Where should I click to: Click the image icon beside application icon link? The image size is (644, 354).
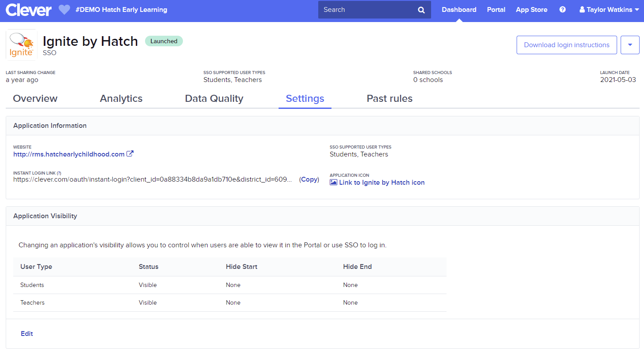point(333,183)
